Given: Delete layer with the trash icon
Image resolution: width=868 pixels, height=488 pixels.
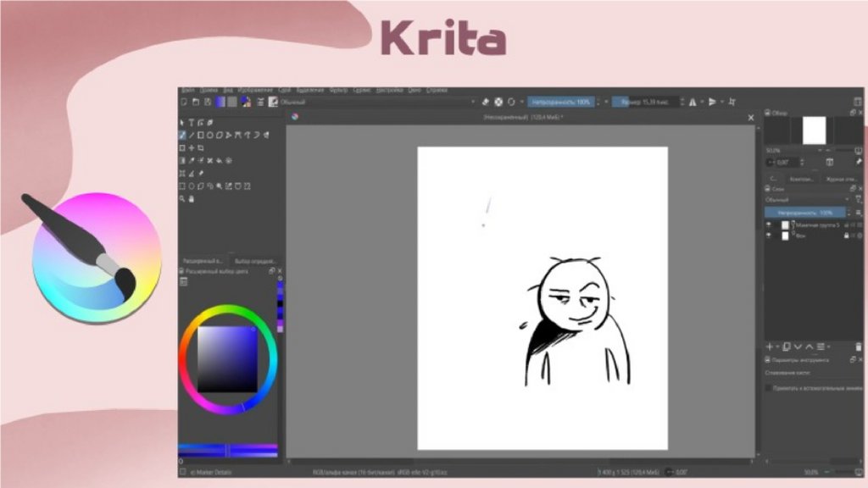Looking at the screenshot, I should pos(858,347).
